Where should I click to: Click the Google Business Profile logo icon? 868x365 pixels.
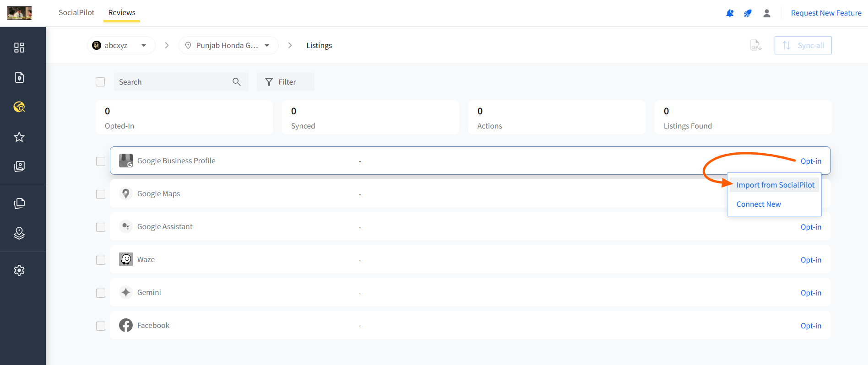coord(126,161)
